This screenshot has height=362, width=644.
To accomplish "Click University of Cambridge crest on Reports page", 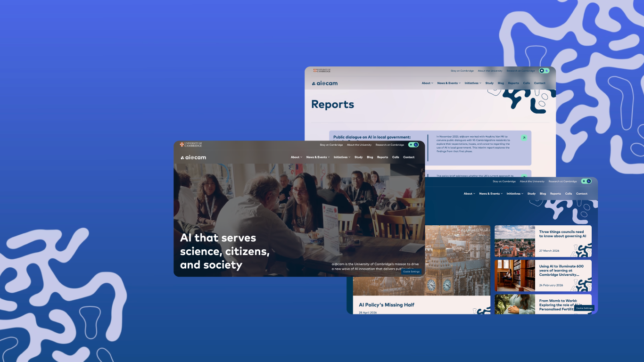I will 322,71.
